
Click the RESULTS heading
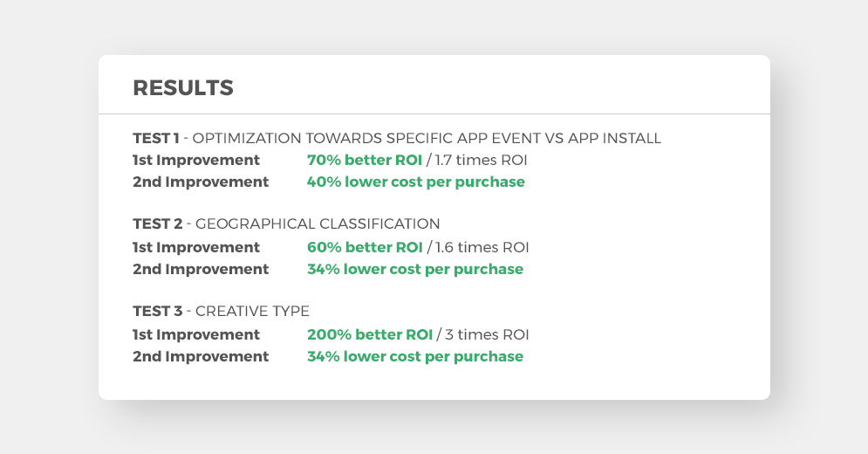click(183, 88)
